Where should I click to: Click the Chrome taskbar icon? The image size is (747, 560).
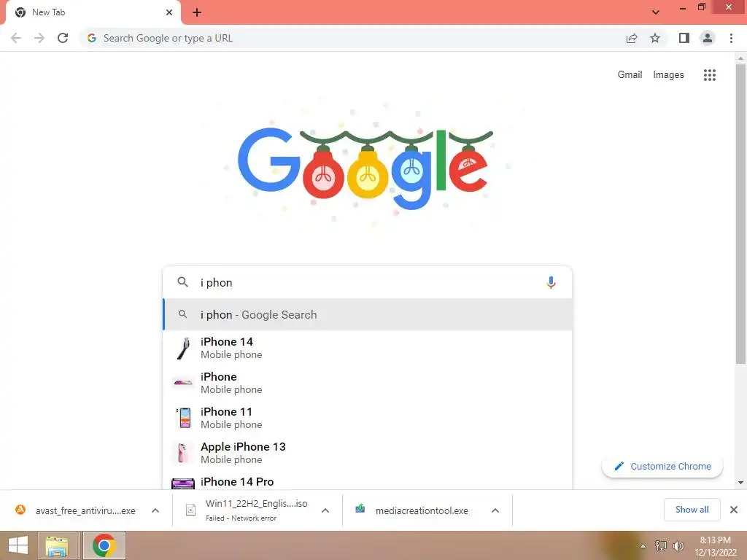104,545
